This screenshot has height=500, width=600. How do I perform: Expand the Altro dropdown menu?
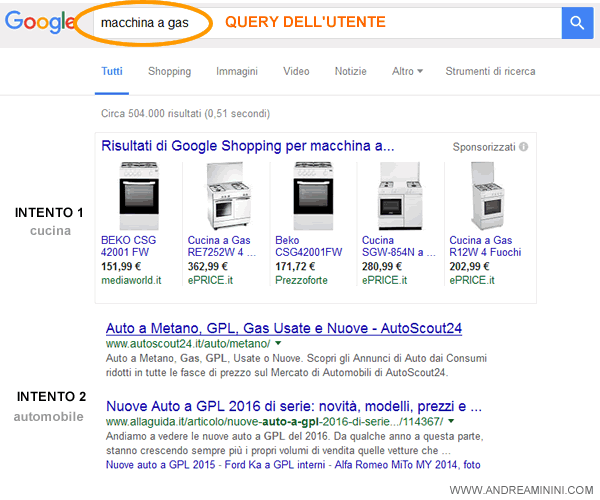pyautogui.click(x=407, y=71)
